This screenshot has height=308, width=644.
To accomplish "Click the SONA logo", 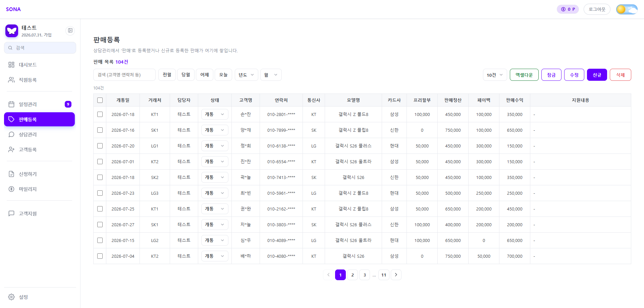I will [x=13, y=9].
